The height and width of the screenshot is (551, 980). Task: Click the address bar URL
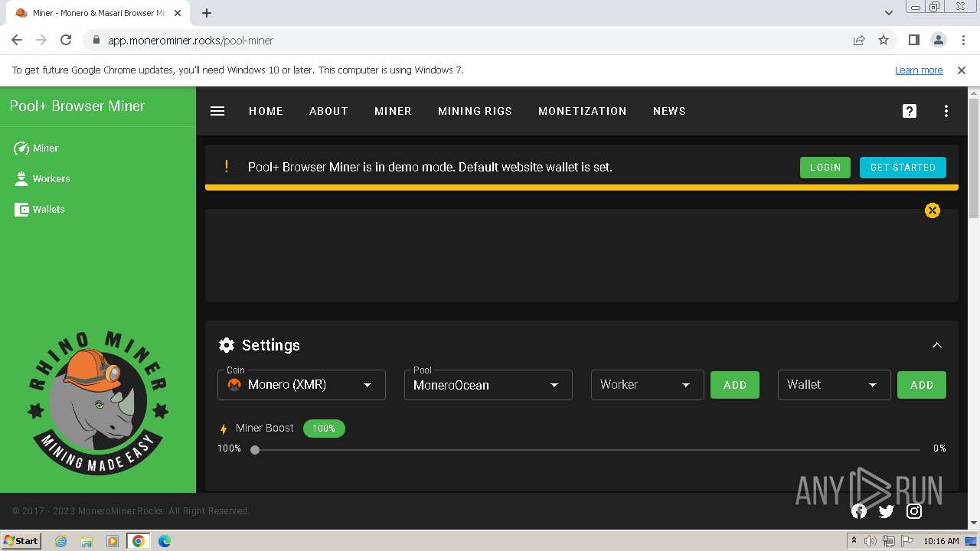coord(191,40)
